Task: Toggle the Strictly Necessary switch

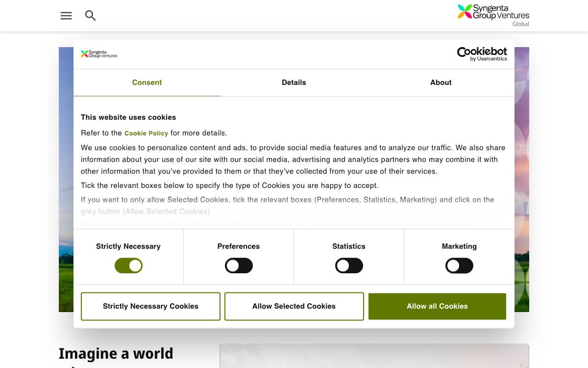Action: tap(128, 266)
